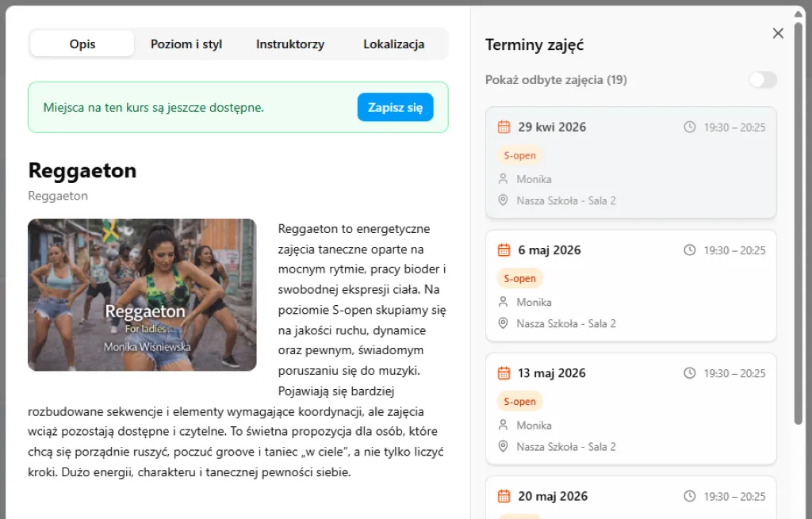This screenshot has width=812, height=519.
Task: Switch to the Opis tab
Action: (x=82, y=44)
